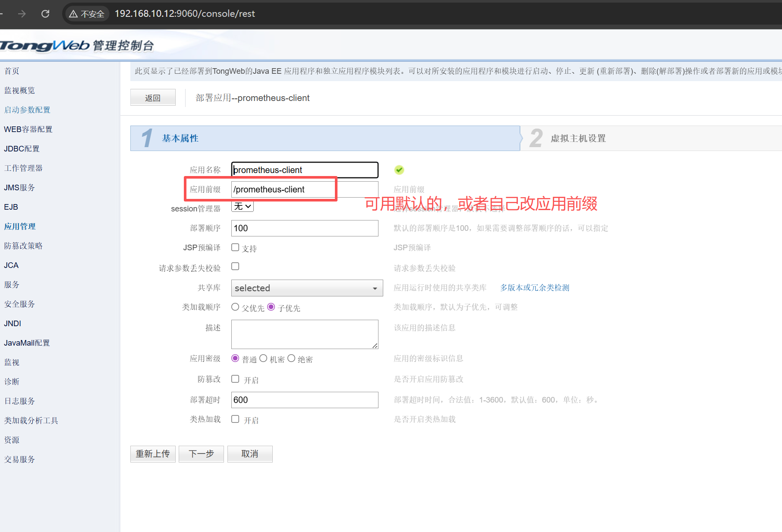Navigate to JNDI in the sidebar

13,324
